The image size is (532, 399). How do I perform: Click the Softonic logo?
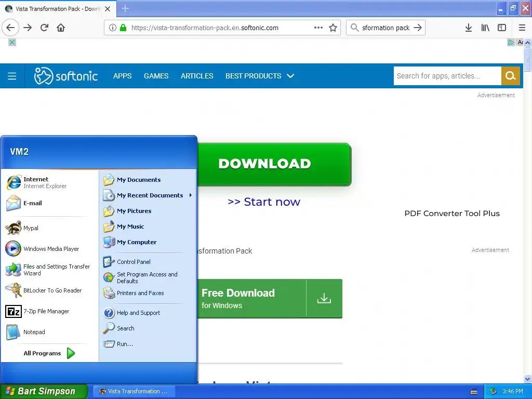(x=66, y=76)
